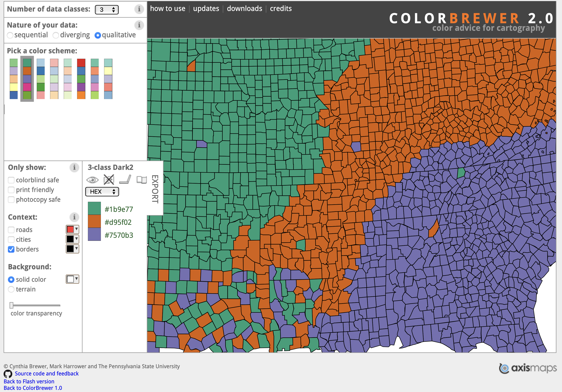
Task: Click the info icon beside the Context section
Action: coord(74,217)
